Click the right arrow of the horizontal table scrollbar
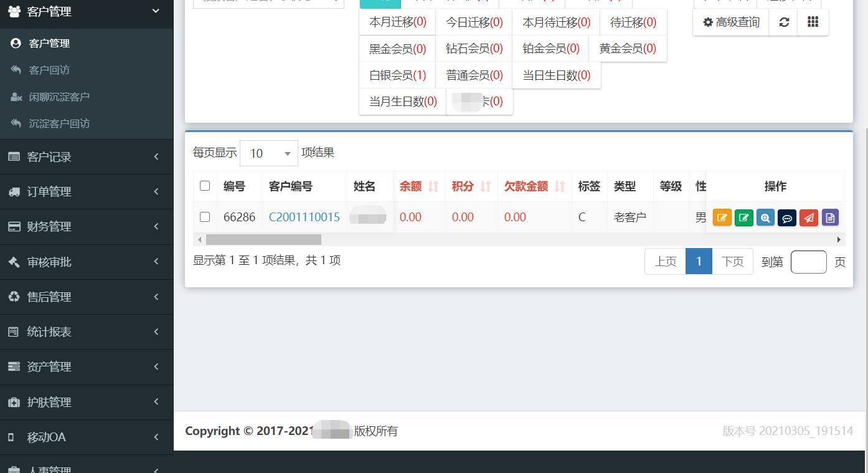Screen dimensions: 868x473 839,240
